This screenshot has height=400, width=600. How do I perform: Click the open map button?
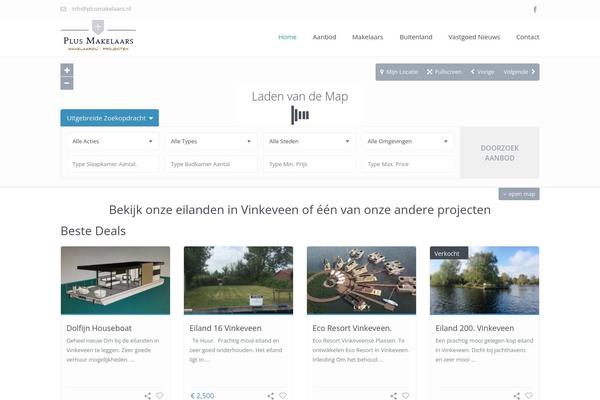[519, 194]
